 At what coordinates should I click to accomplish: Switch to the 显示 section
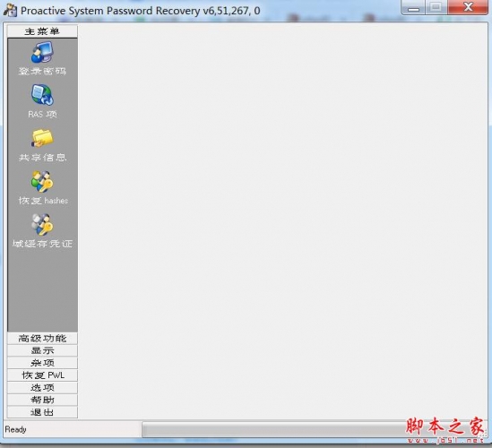[x=42, y=350]
